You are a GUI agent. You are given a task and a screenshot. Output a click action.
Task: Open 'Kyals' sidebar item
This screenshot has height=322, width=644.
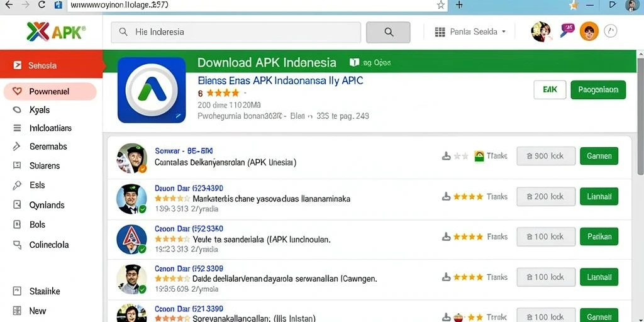(40, 110)
